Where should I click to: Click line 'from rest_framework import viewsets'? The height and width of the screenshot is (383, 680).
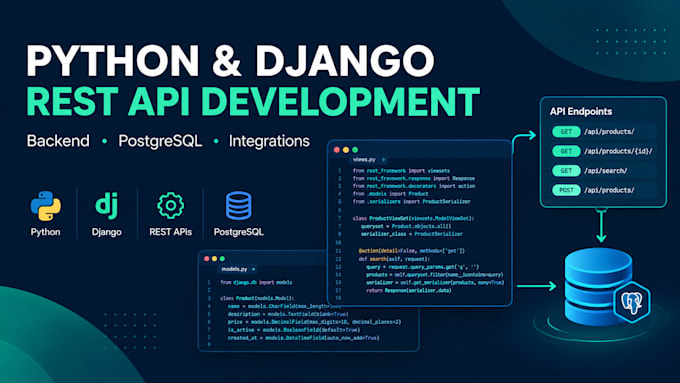pos(401,171)
